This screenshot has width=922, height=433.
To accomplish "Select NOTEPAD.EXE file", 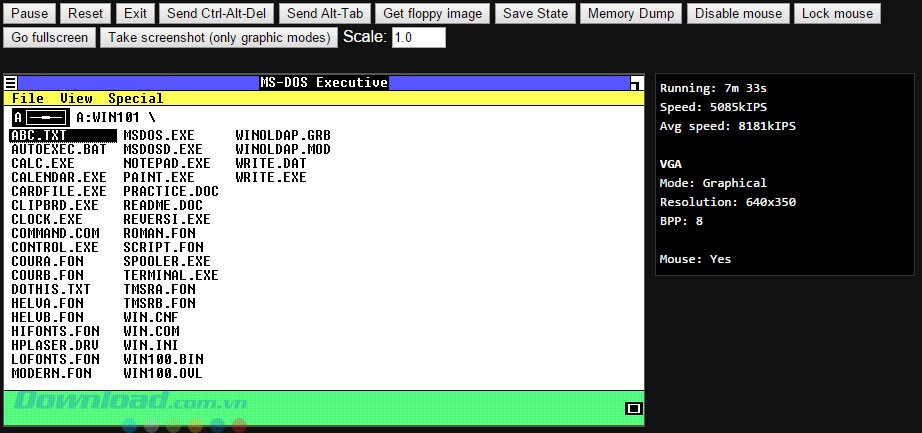I will click(x=166, y=163).
